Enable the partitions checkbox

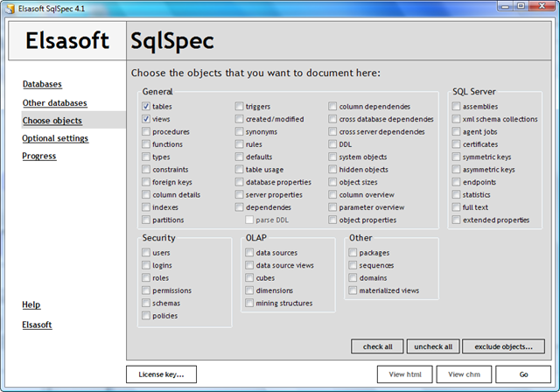tap(146, 220)
